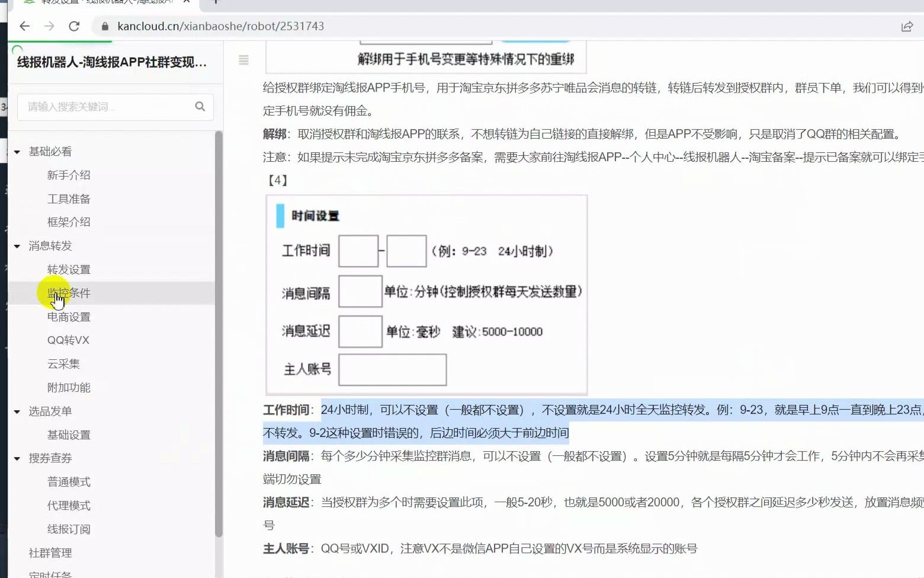This screenshot has width=924, height=578.
Task: Click the browser back arrow
Action: point(24,26)
